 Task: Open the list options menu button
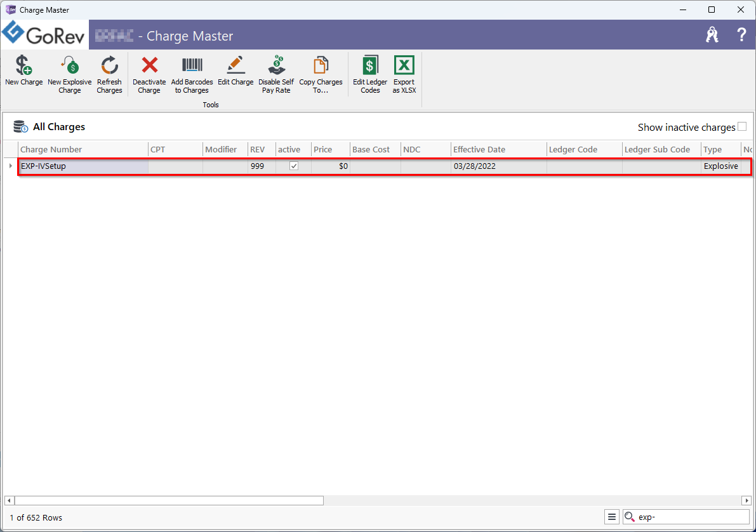612,517
